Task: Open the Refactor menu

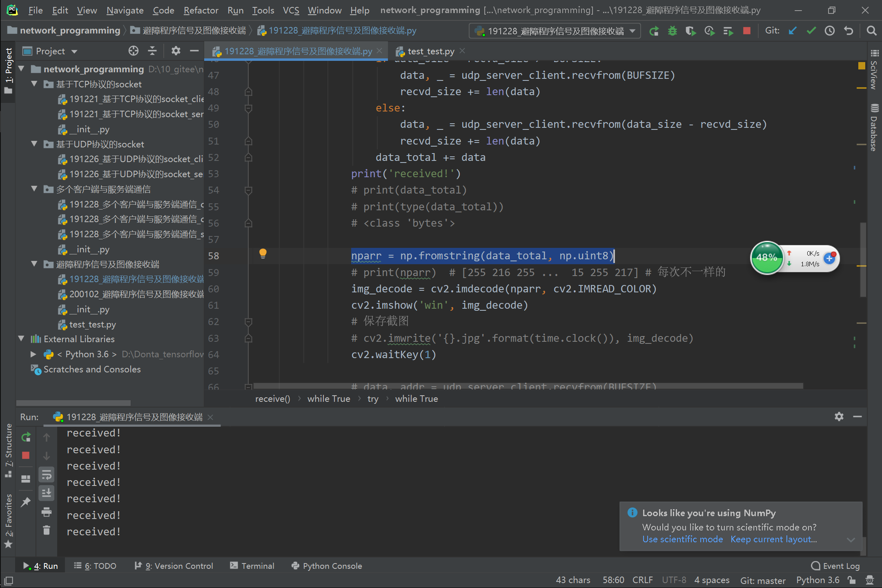Action: tap(200, 10)
